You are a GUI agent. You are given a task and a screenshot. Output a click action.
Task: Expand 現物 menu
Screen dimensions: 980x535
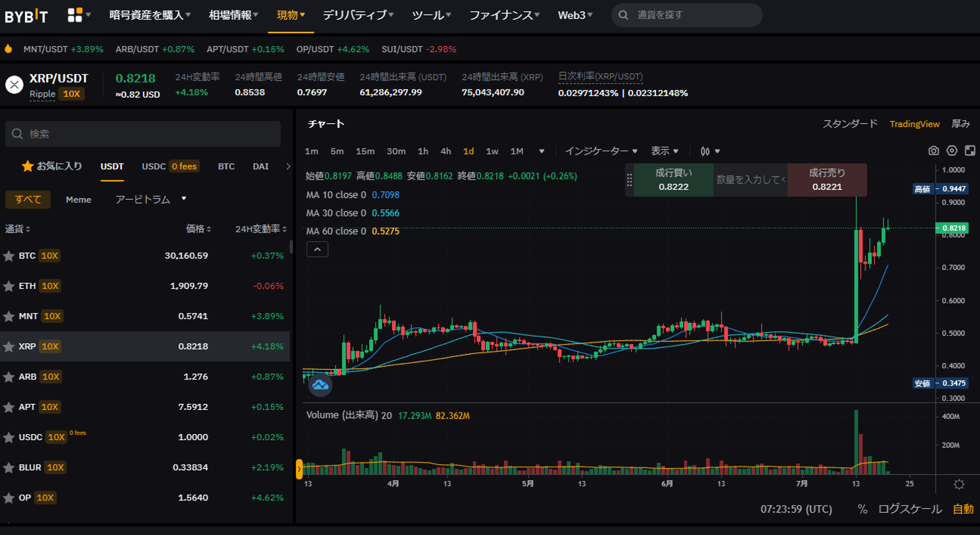[291, 15]
